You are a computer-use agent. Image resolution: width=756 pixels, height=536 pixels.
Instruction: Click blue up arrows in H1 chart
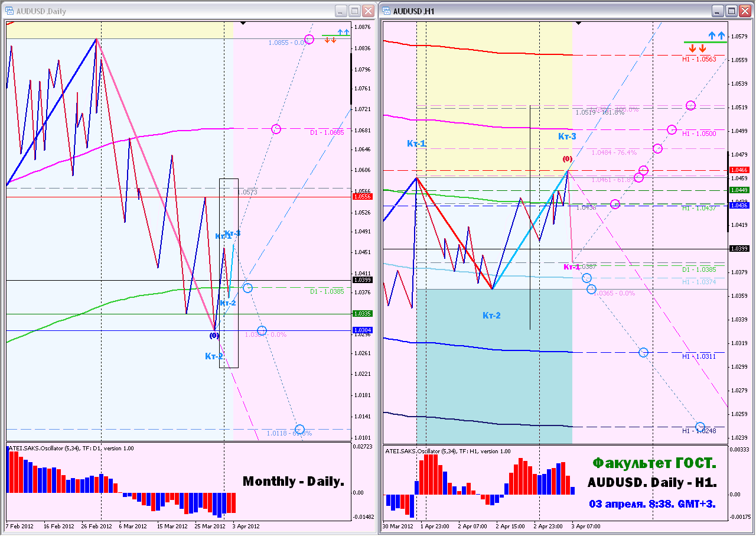tap(716, 36)
